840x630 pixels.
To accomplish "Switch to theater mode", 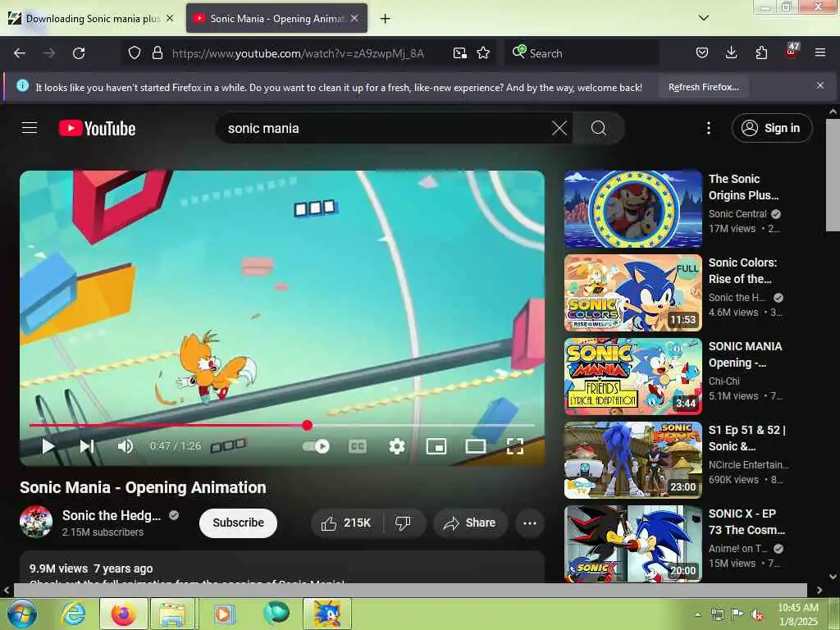I will coord(476,446).
